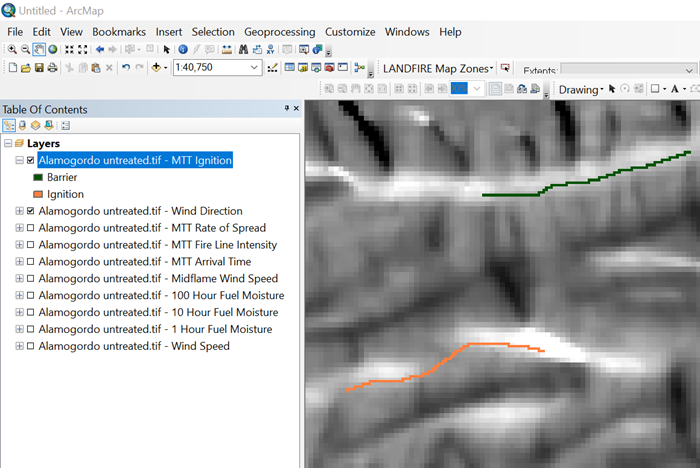Uncheck the MTT Ignition layer
The height and width of the screenshot is (468, 700).
tap(30, 160)
